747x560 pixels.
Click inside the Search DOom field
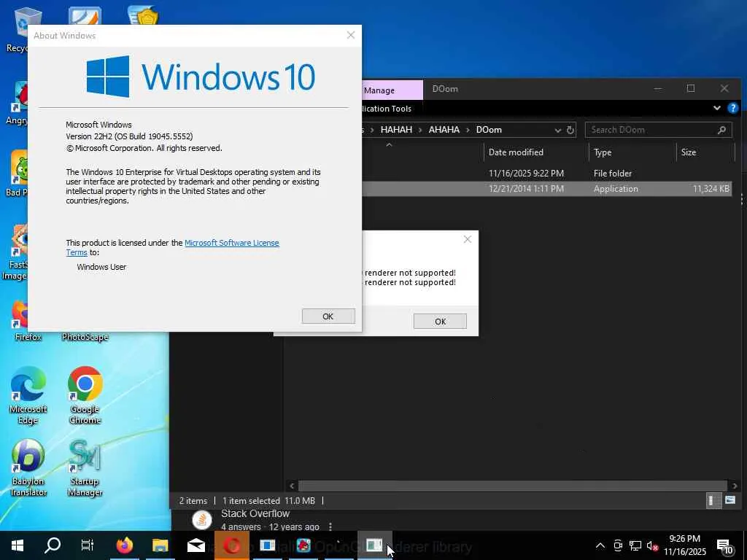(x=658, y=130)
